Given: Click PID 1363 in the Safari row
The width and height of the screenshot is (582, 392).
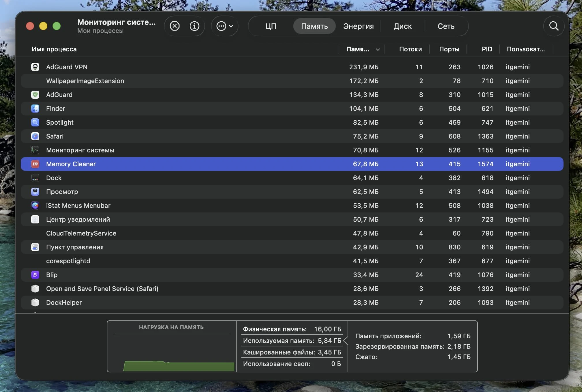Looking at the screenshot, I should [x=486, y=136].
